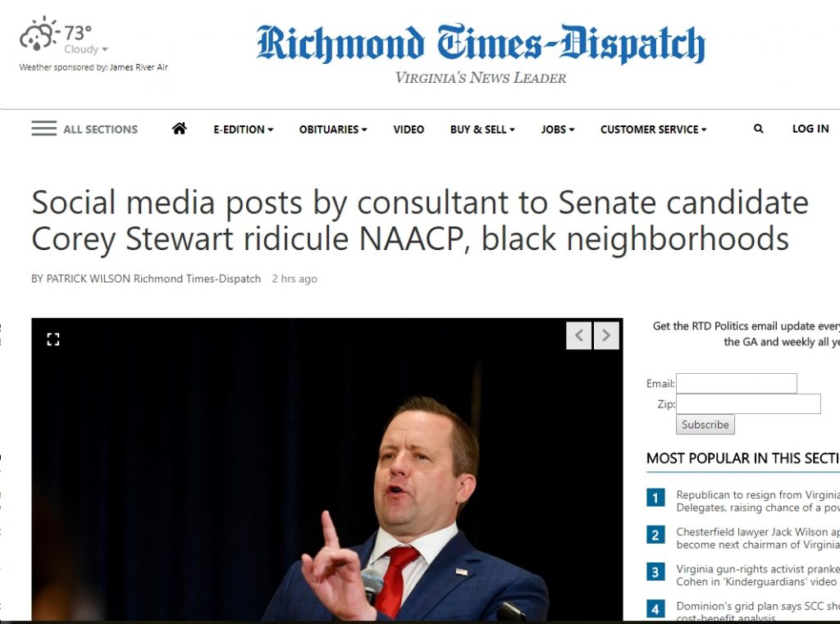Click the cloudy weather icon
The width and height of the screenshot is (840, 624).
[x=38, y=34]
